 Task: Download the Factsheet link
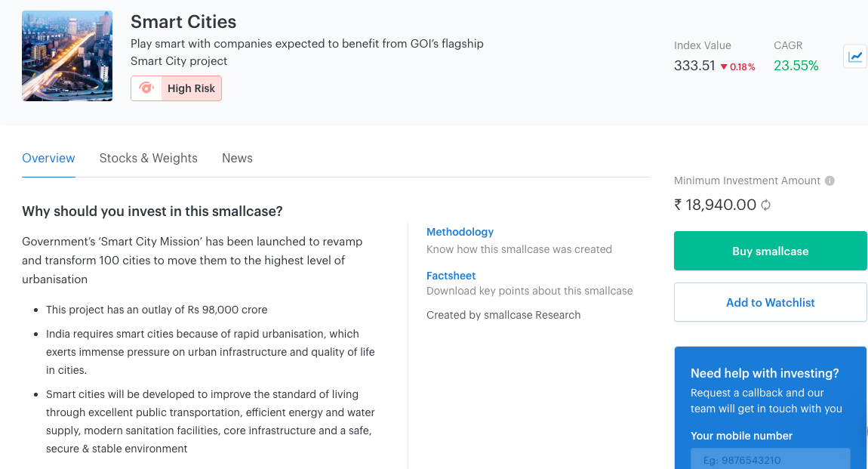point(451,276)
